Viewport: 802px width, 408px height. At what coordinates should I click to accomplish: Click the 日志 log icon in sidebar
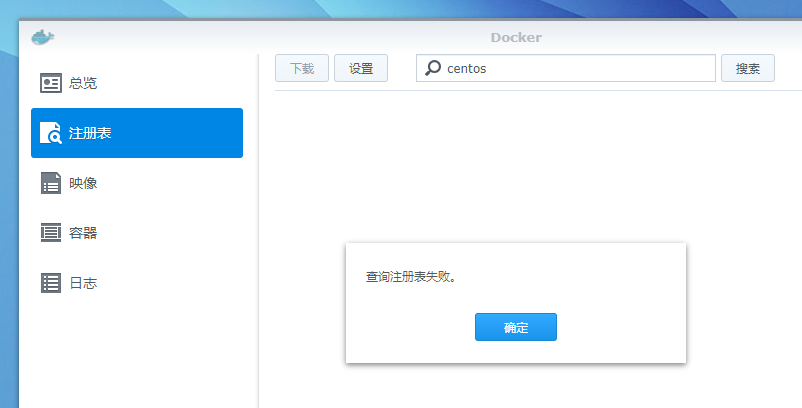(x=51, y=283)
